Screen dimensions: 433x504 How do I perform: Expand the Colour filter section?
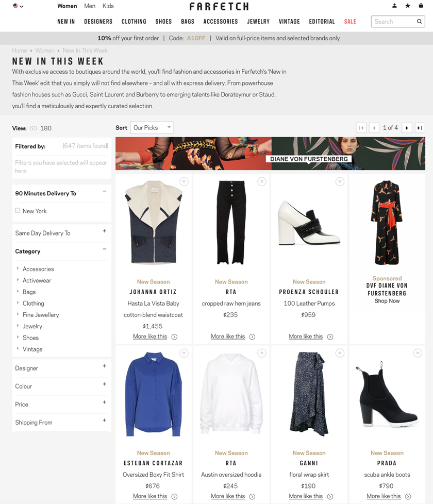tap(61, 386)
